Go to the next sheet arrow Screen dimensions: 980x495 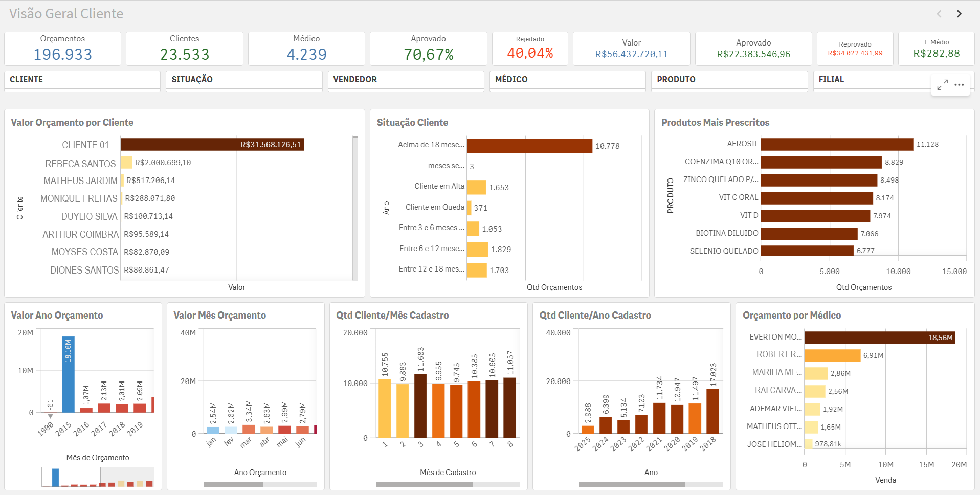point(959,14)
